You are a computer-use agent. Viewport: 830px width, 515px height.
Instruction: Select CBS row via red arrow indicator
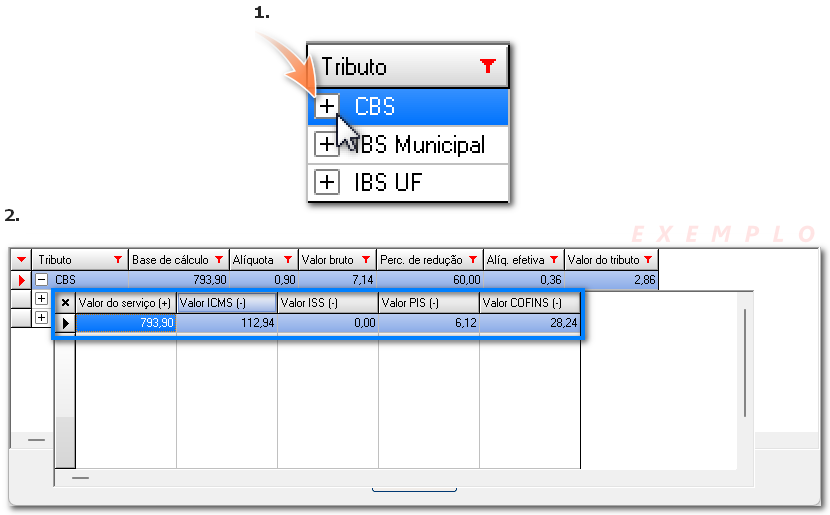(x=21, y=280)
